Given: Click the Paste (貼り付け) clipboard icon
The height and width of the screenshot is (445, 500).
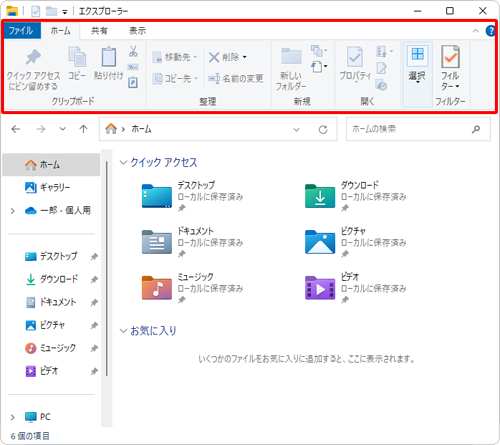Looking at the screenshot, I should point(109,57).
